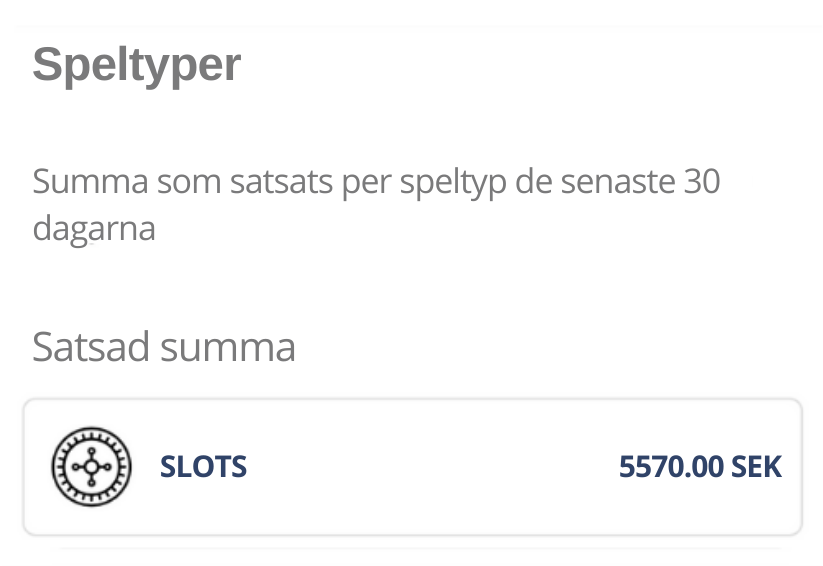Click the Speltyper heading
823x566 pixels.
136,65
